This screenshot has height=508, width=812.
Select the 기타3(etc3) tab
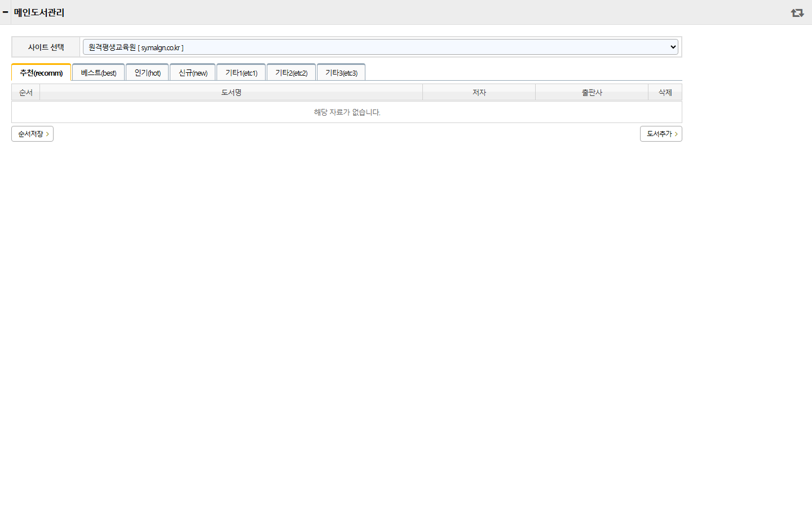tap(341, 72)
